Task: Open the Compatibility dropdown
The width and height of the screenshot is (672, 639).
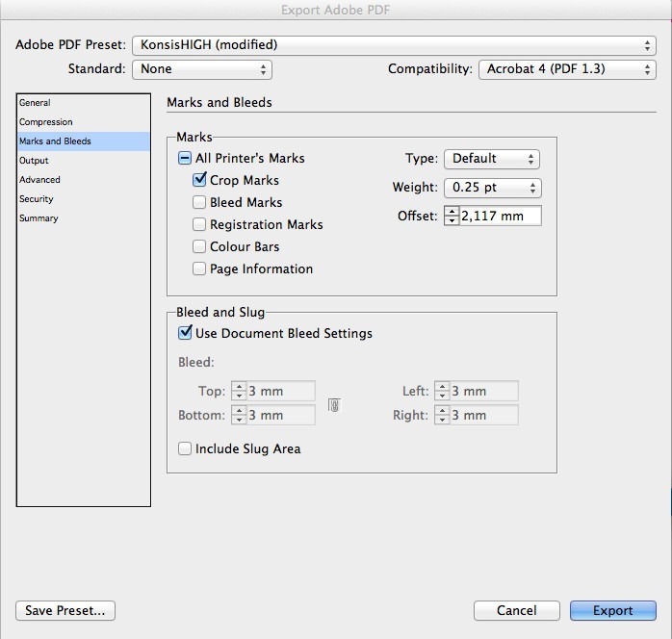Action: pos(567,69)
